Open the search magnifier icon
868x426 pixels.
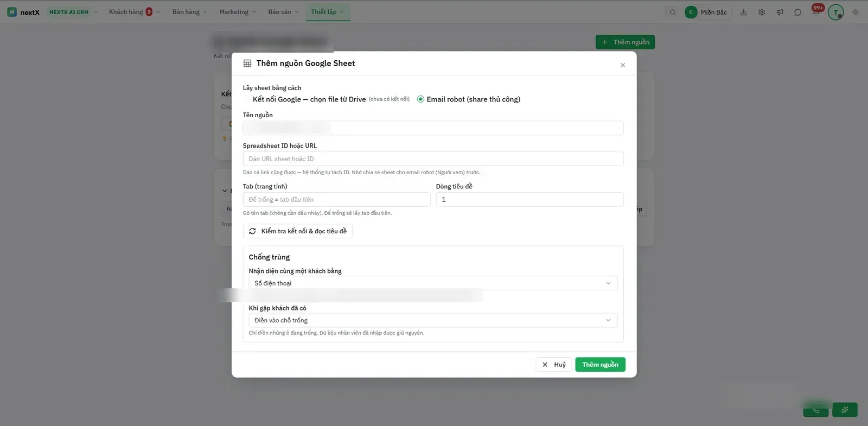coord(673,12)
